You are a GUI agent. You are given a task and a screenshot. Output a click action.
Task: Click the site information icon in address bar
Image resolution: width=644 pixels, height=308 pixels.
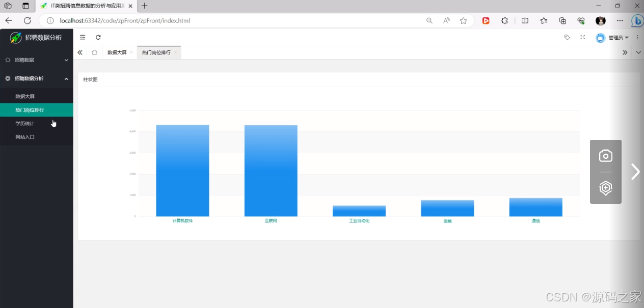50,21
